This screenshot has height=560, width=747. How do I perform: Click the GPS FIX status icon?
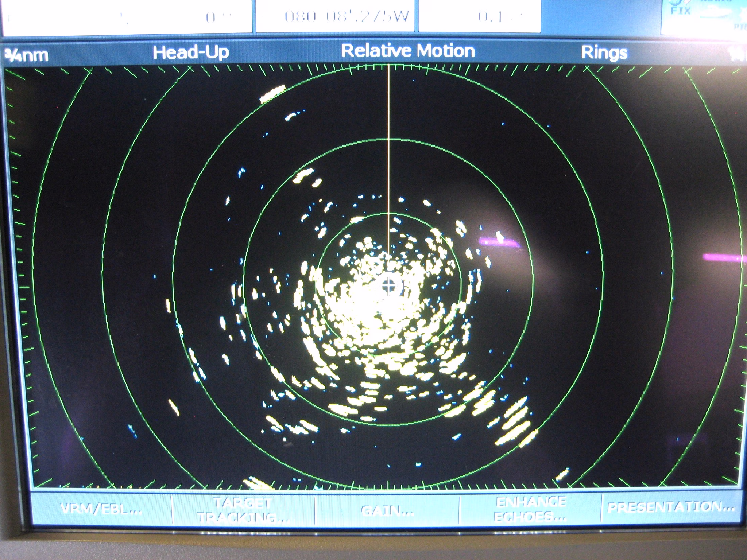tap(680, 8)
